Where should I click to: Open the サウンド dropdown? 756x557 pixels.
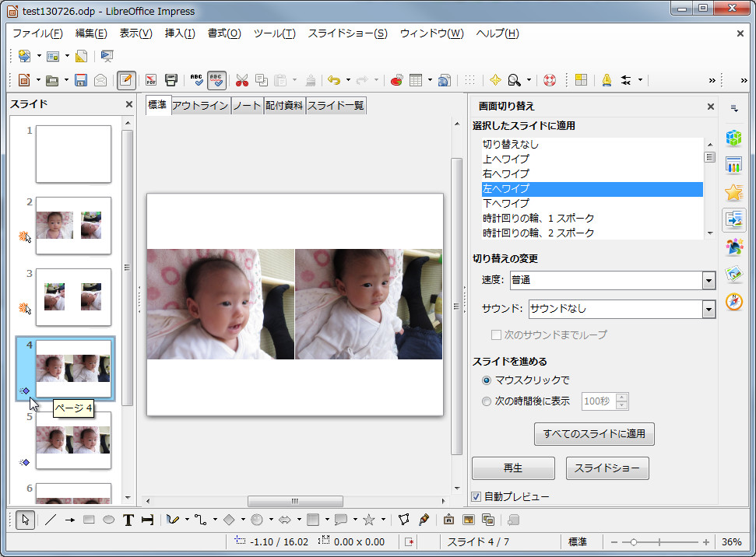click(x=707, y=309)
